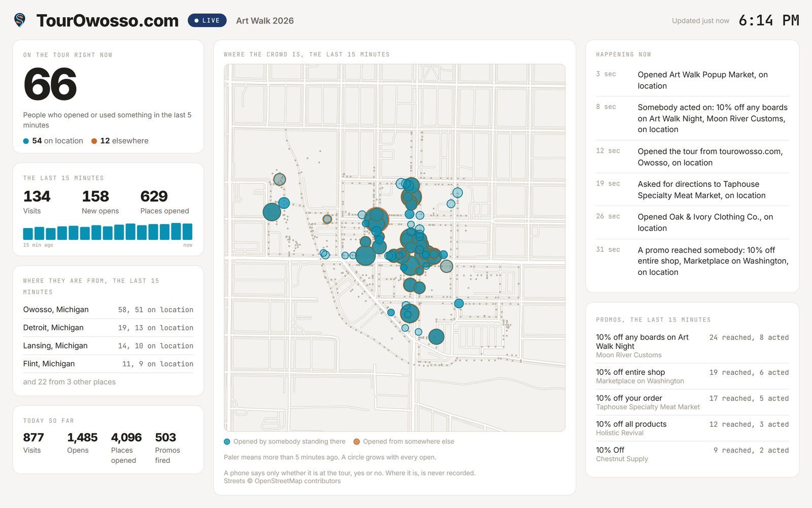Viewport: 812px width, 508px height.
Task: Open the OpenStreetMap contributors credit
Action: click(x=297, y=481)
